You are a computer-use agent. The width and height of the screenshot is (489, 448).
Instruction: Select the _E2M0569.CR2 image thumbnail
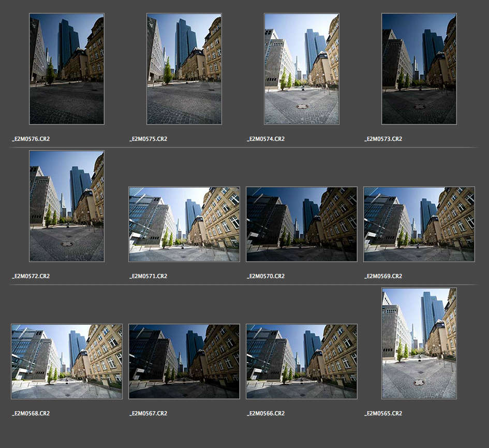tap(419, 224)
